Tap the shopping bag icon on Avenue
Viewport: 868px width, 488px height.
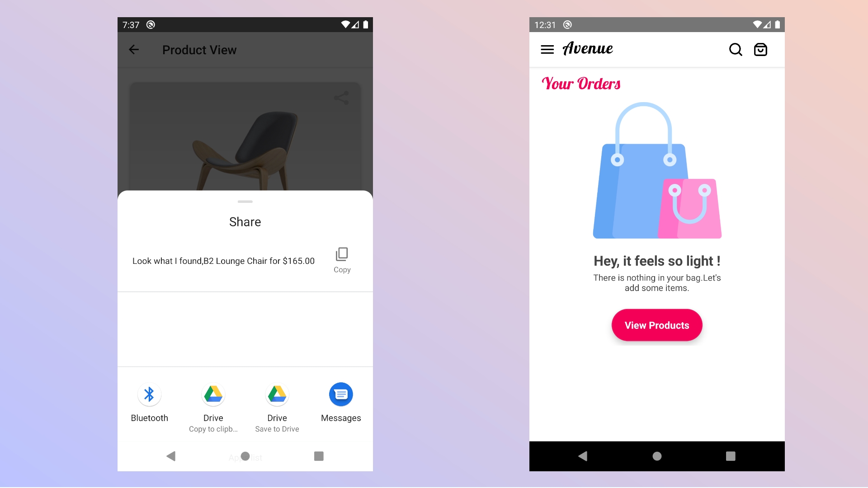(x=762, y=49)
